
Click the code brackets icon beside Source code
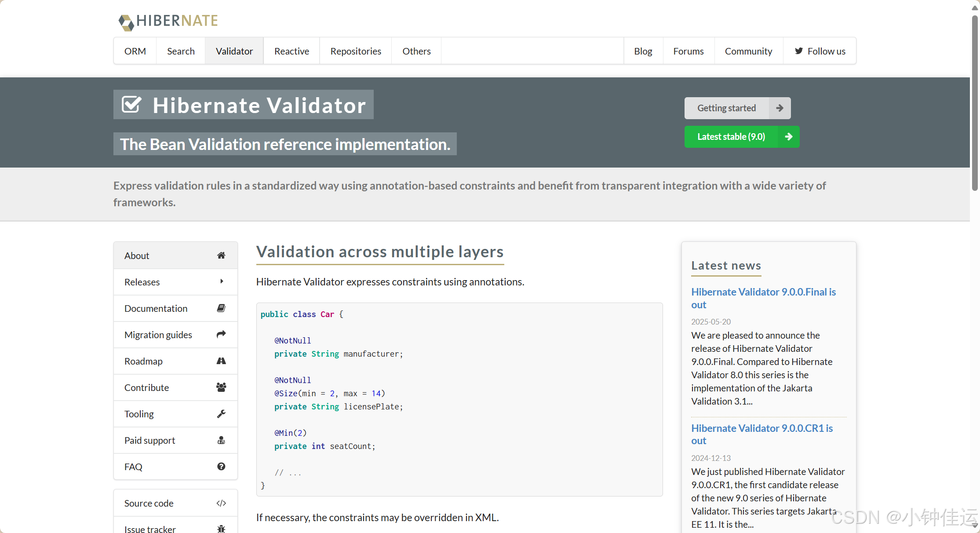(221, 503)
